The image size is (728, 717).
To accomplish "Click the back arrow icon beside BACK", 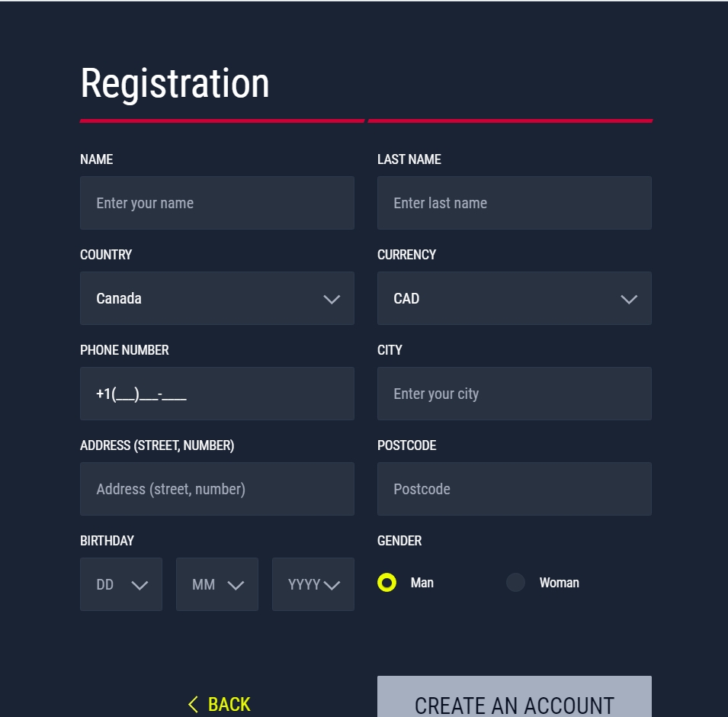I will click(x=193, y=704).
